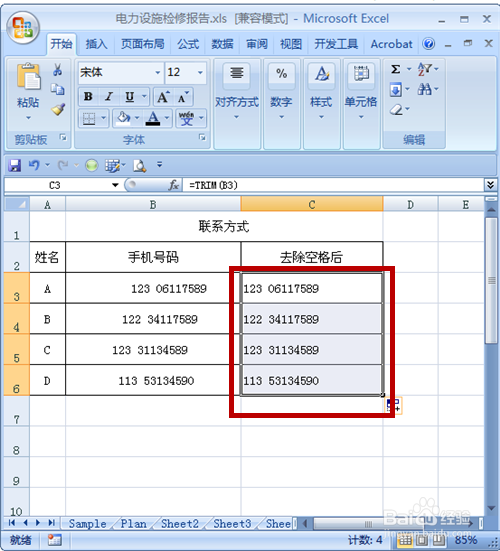Viewport: 500px width, 551px height.
Task: Click Find and Select binoculars icon
Action: pos(424,89)
